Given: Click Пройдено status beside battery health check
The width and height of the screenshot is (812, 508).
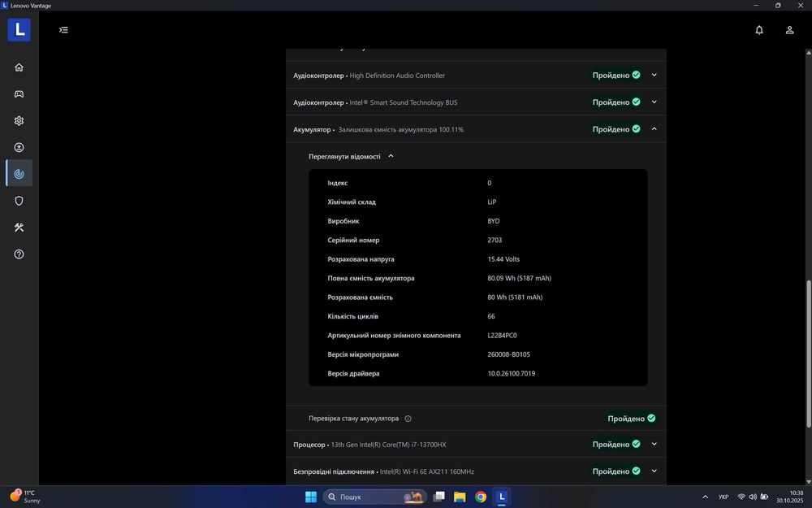Looking at the screenshot, I should pyautogui.click(x=631, y=419).
